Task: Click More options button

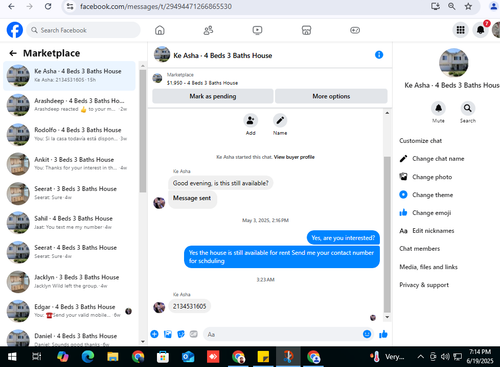Action: pos(331,96)
